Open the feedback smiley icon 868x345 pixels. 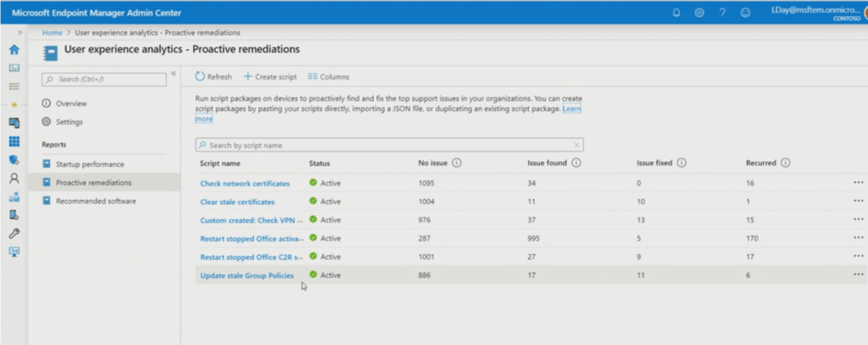pos(745,13)
